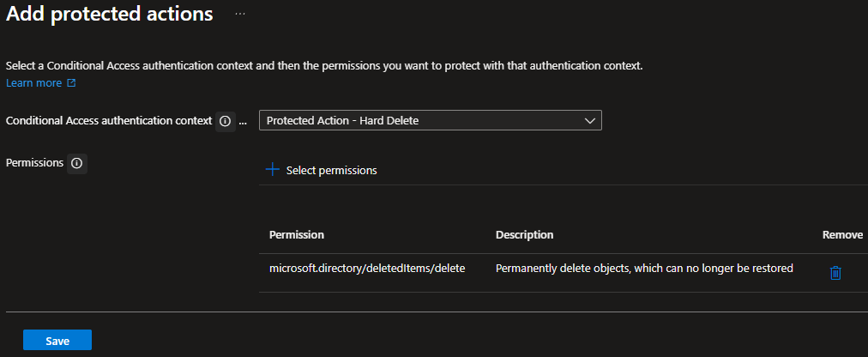Viewport: 868px width, 357px height.
Task: Click the truncated ellipsis after the context label
Action: click(242, 122)
